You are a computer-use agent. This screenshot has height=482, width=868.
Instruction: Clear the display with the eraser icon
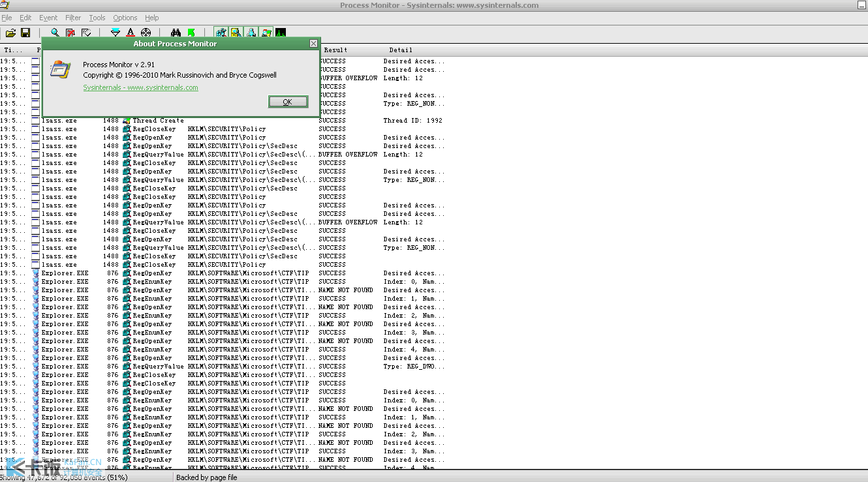click(86, 33)
